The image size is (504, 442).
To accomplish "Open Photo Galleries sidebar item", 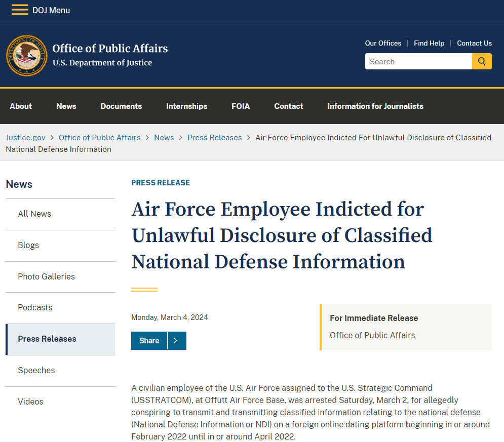I will pos(46,276).
